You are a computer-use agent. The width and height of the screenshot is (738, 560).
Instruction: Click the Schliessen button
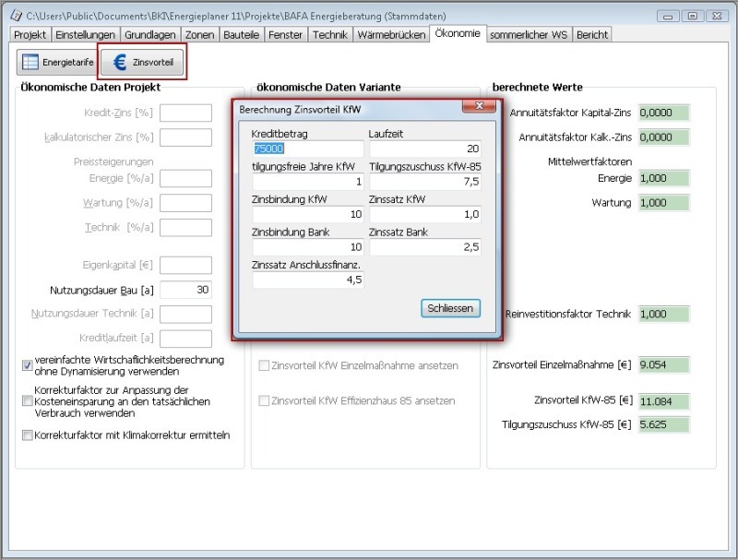click(x=450, y=308)
